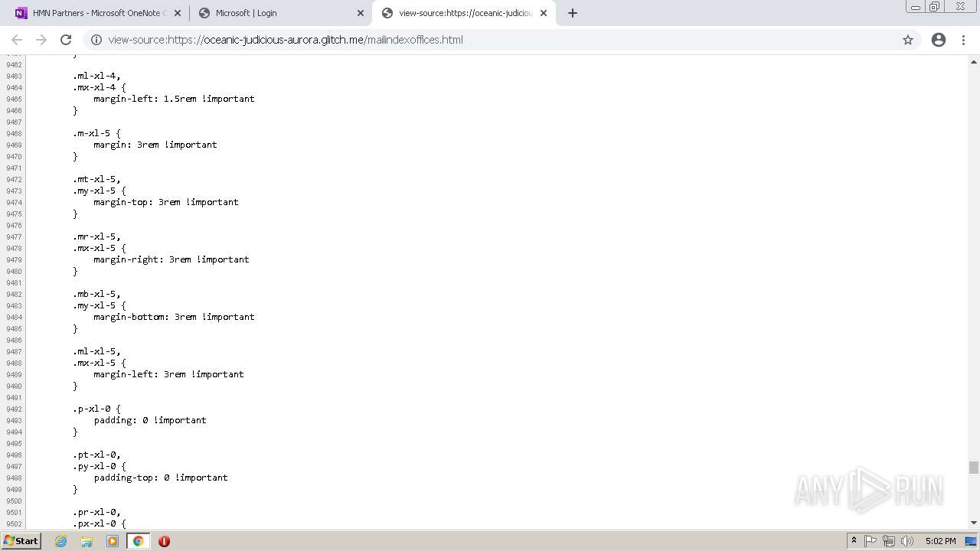Image resolution: width=980 pixels, height=551 pixels.
Task: Click the '.pr-xl-0,' selector line
Action: [x=96, y=512]
